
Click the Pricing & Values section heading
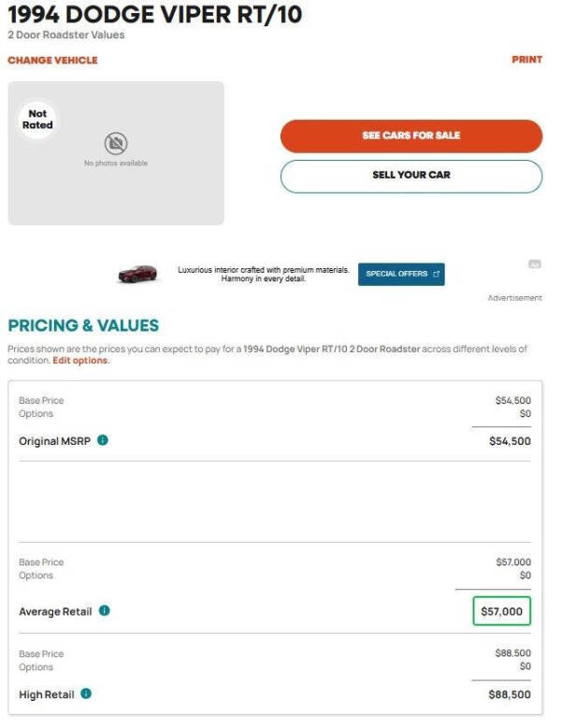(83, 325)
